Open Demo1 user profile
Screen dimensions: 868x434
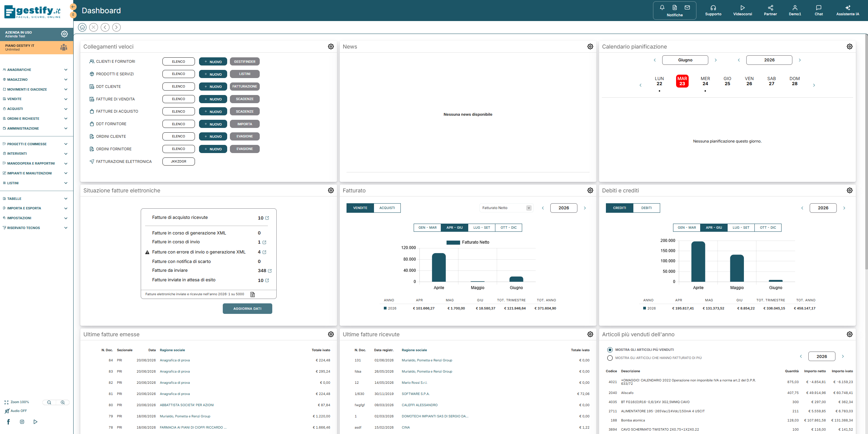pyautogui.click(x=795, y=10)
